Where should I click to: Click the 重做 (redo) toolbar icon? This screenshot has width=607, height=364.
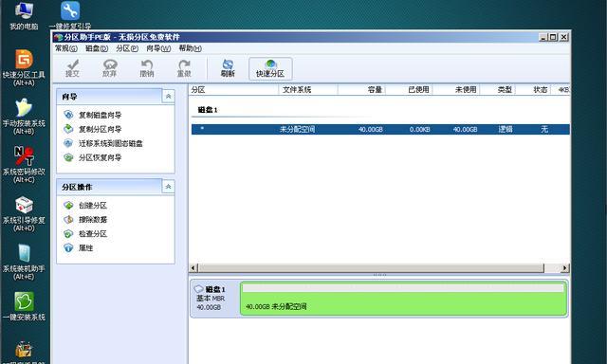click(184, 68)
